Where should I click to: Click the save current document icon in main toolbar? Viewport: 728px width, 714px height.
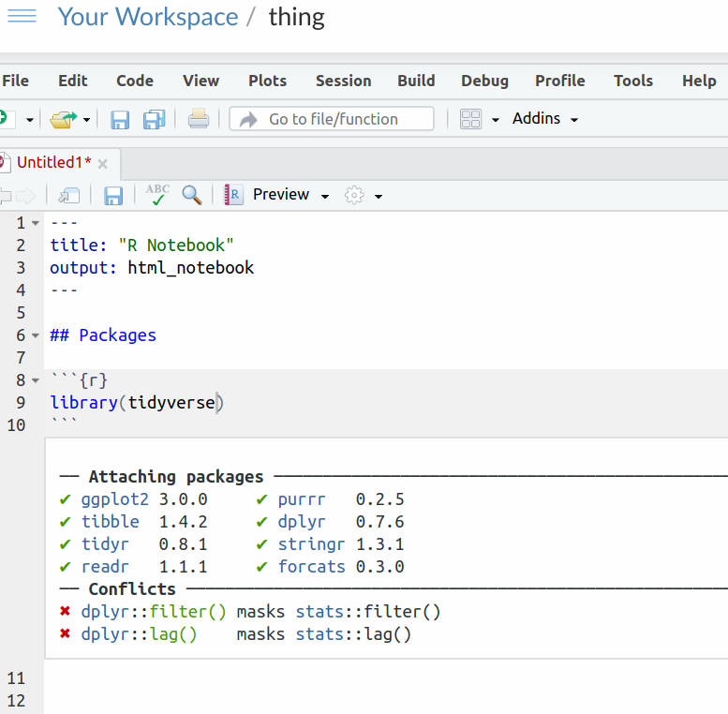pyautogui.click(x=120, y=119)
